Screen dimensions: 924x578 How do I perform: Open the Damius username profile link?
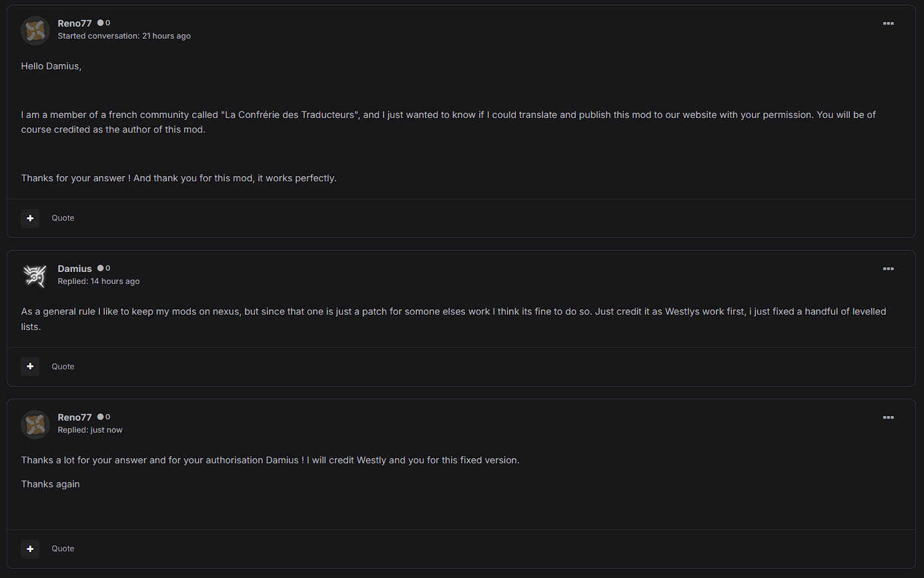tap(75, 269)
